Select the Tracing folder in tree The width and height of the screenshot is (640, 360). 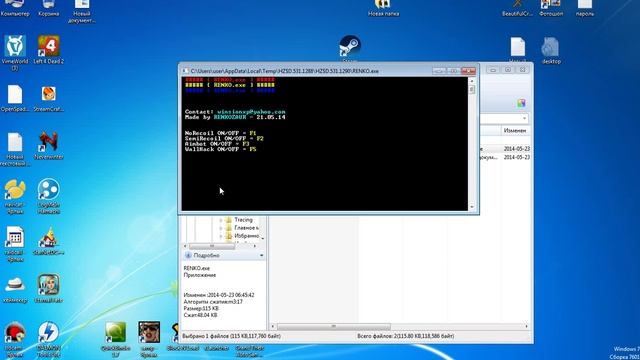(x=243, y=220)
